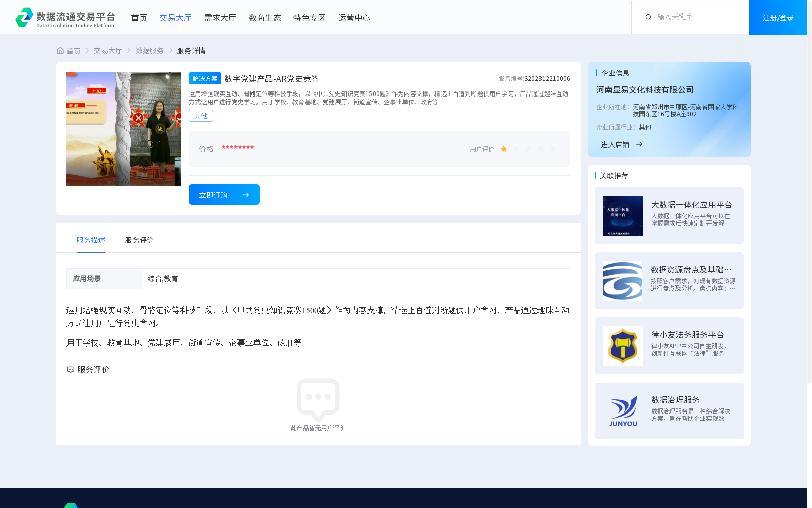
Task: Open 数据治理服务 title
Action: [675, 400]
